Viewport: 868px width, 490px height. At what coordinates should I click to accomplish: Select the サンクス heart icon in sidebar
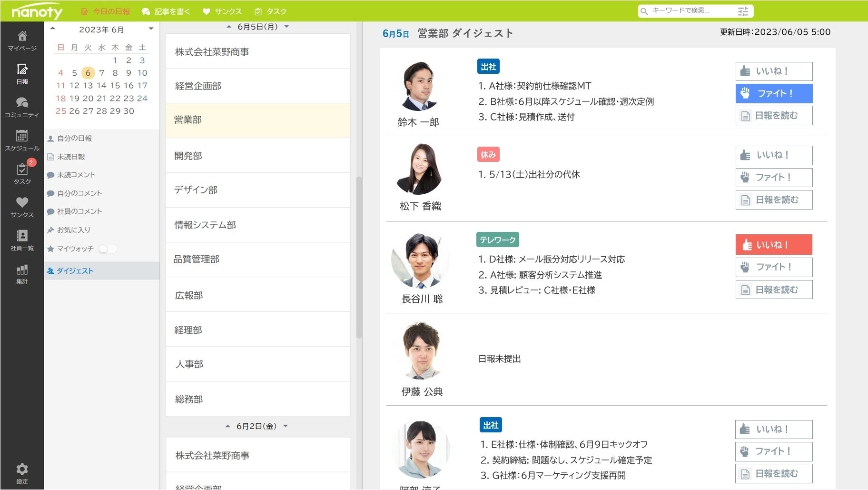(x=22, y=206)
